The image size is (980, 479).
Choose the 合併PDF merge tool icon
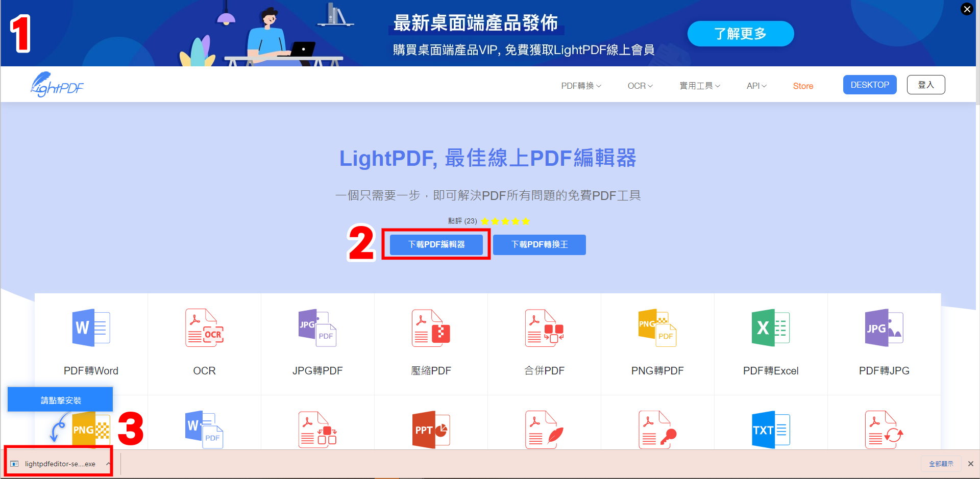coord(544,327)
